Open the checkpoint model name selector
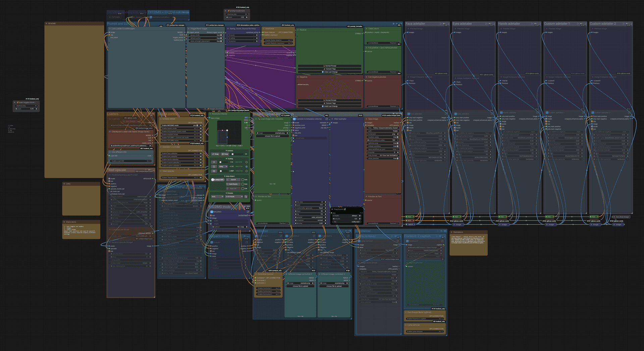 [131, 146]
